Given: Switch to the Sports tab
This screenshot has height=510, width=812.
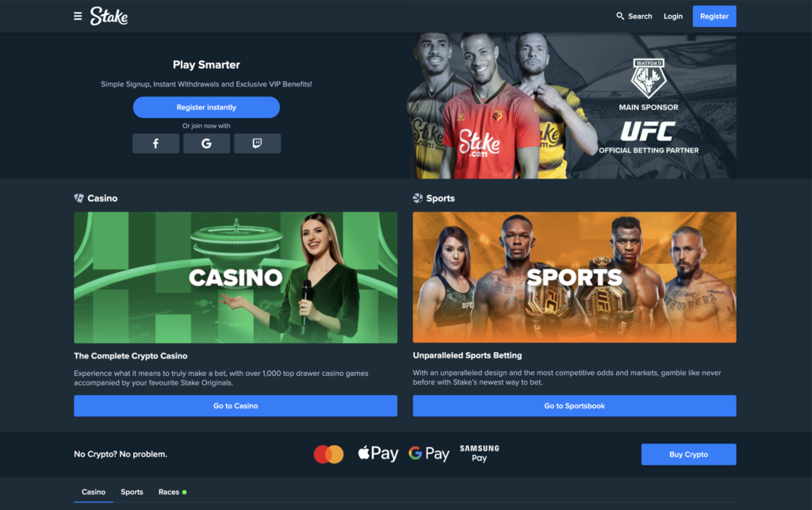Looking at the screenshot, I should [x=132, y=492].
